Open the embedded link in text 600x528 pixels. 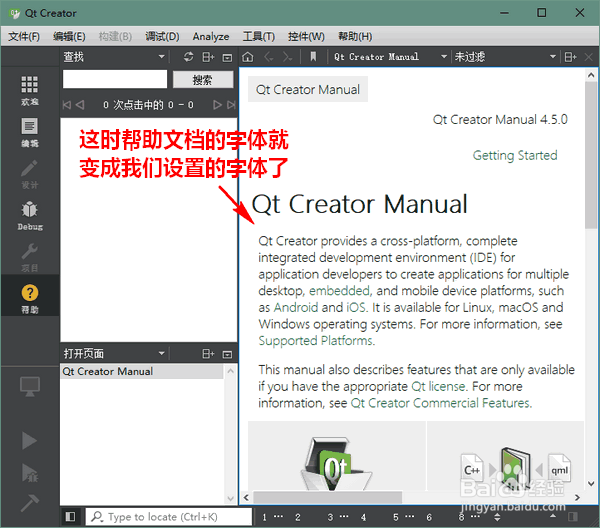(x=339, y=291)
